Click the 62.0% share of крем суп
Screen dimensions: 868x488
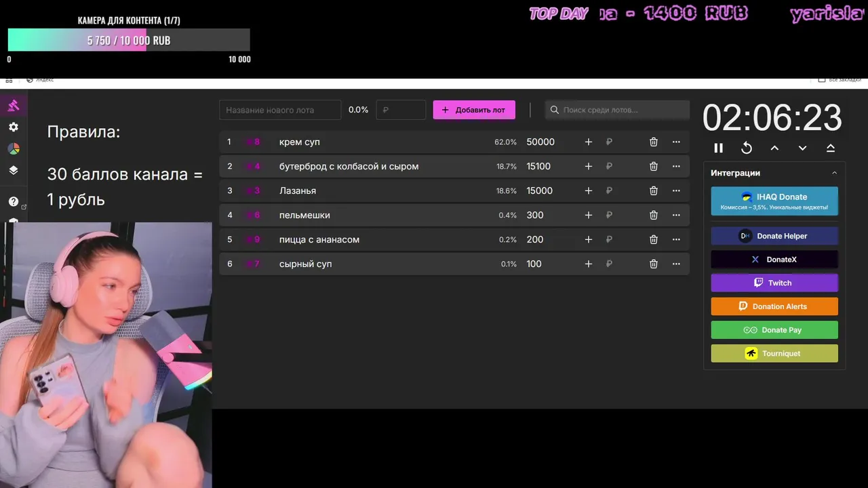[505, 142]
